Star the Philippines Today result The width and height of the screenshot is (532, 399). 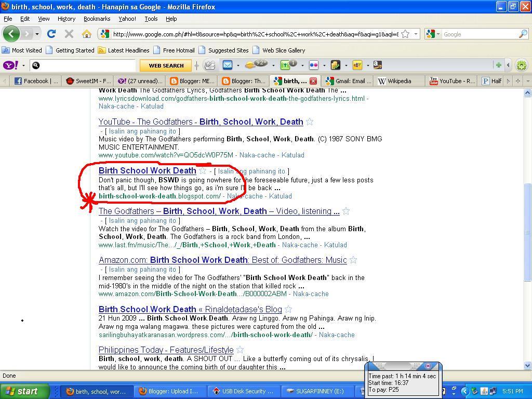[x=240, y=350]
